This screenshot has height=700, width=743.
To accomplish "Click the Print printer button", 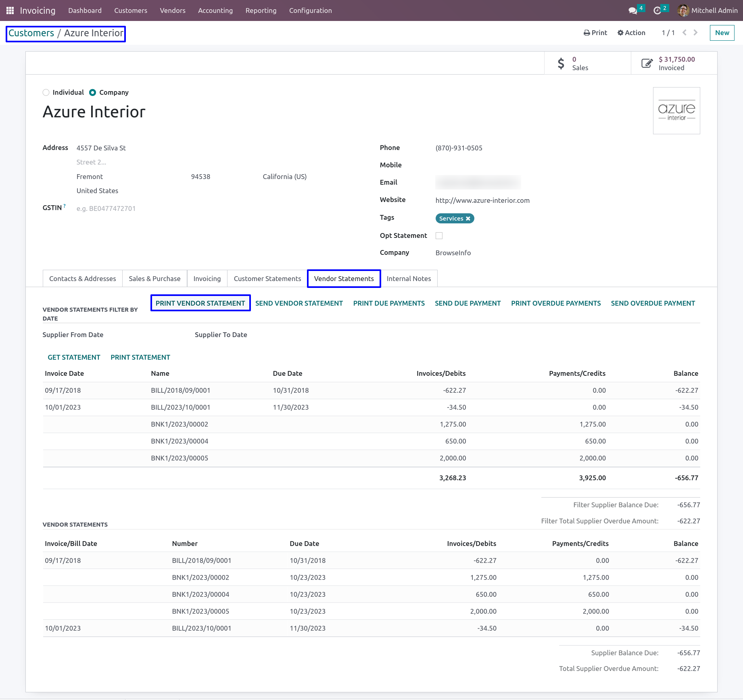I will pyautogui.click(x=595, y=33).
